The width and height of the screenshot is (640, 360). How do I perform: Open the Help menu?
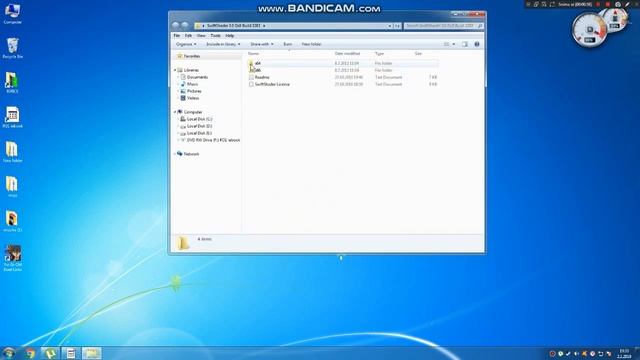[x=230, y=36]
